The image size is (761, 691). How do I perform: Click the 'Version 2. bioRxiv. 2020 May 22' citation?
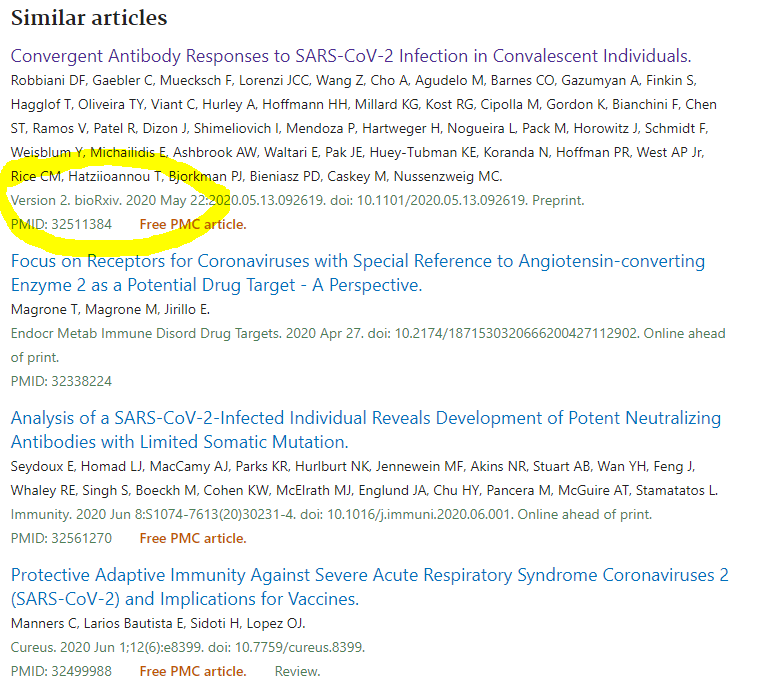click(298, 200)
